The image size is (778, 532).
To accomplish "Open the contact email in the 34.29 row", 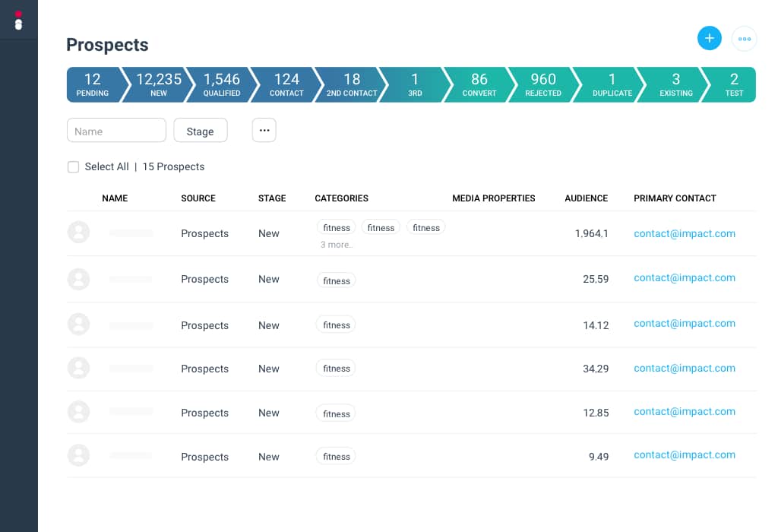I will [x=684, y=368].
